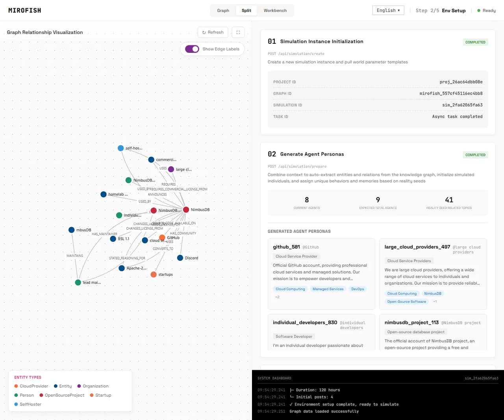Click the HAS_MAINTAINER edge label
Image resolution: width=504 pixels, height=420 pixels.
pos(104,234)
